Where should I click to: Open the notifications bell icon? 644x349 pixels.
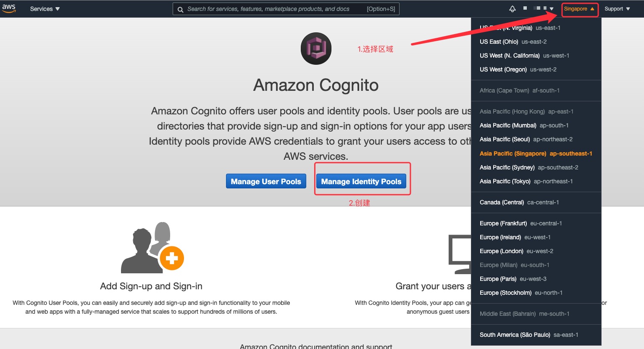pos(513,9)
